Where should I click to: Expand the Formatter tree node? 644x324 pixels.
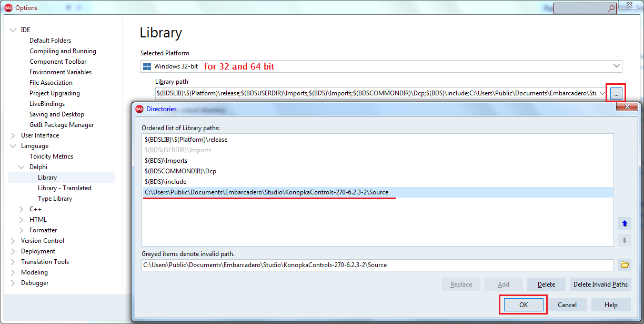pyautogui.click(x=22, y=230)
